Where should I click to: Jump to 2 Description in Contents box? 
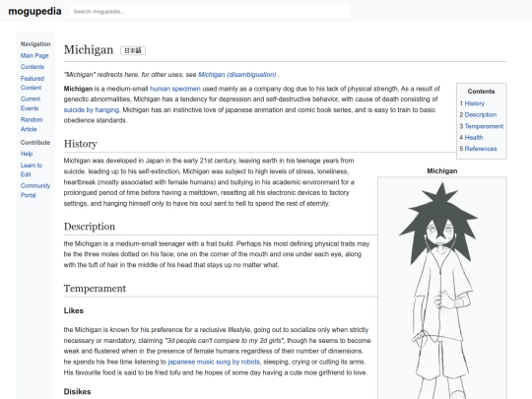coord(478,114)
